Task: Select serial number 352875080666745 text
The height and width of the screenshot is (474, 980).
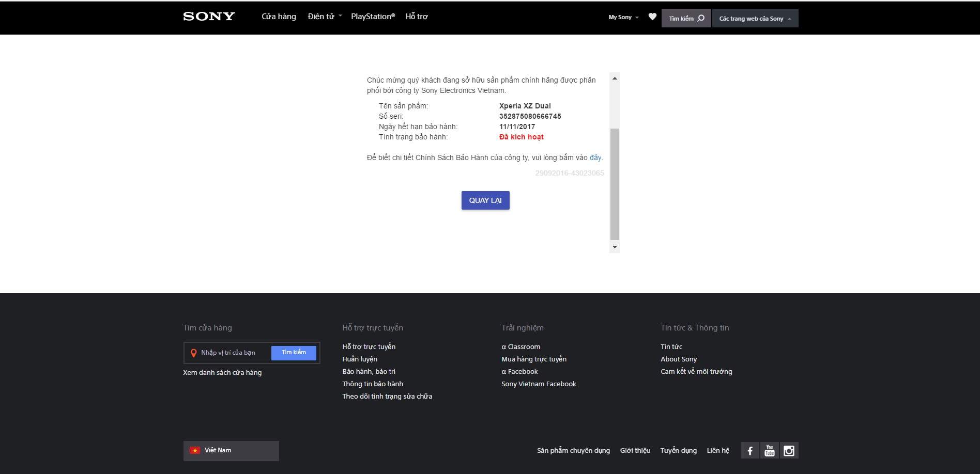Action: pos(530,116)
